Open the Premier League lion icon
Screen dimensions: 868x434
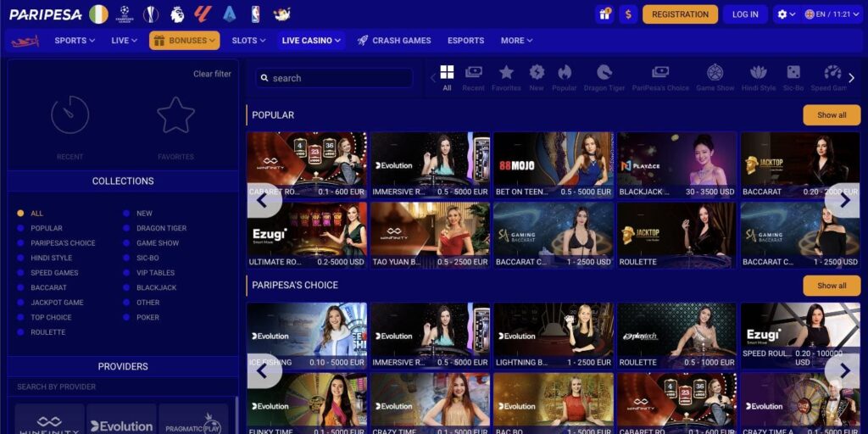[x=177, y=14]
